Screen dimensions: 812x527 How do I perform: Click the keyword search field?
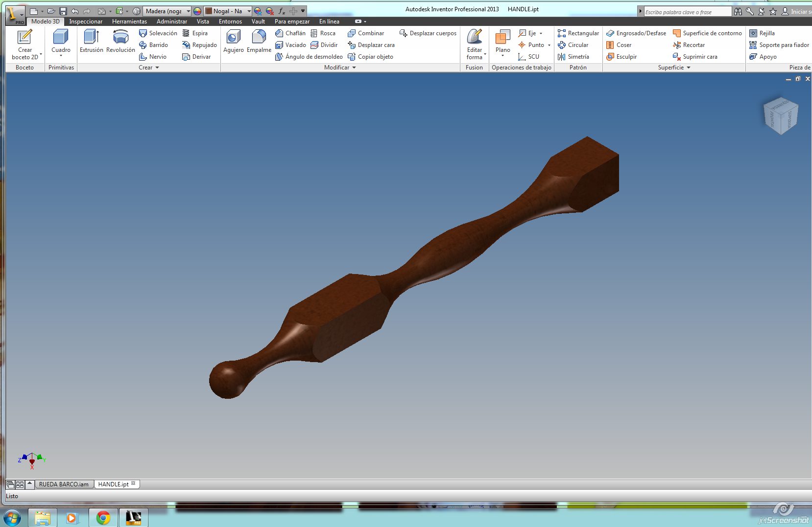point(687,12)
